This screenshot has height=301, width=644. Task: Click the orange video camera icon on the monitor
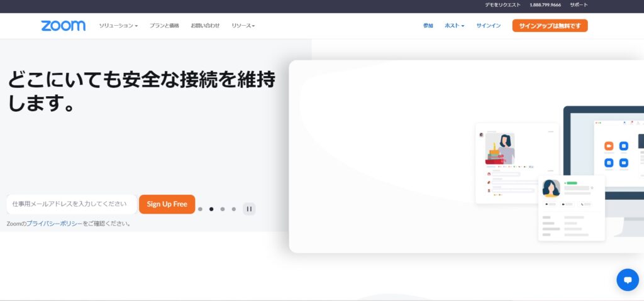pos(608,146)
